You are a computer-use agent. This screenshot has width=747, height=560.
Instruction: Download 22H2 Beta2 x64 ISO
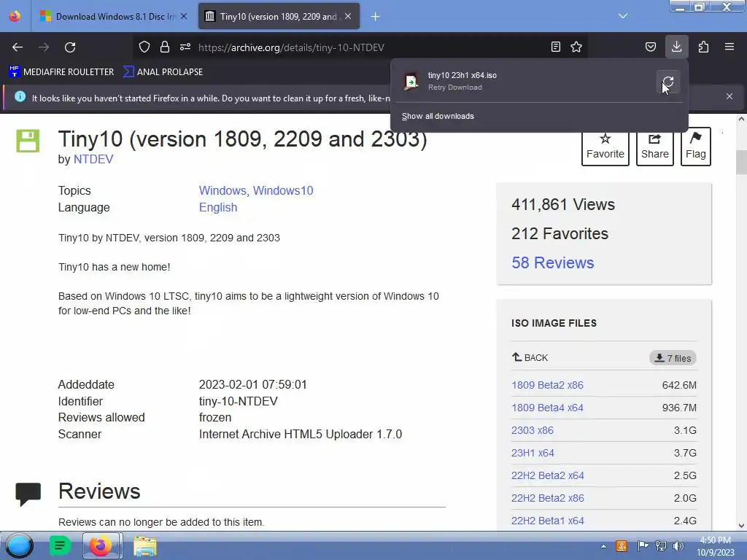pos(547,475)
